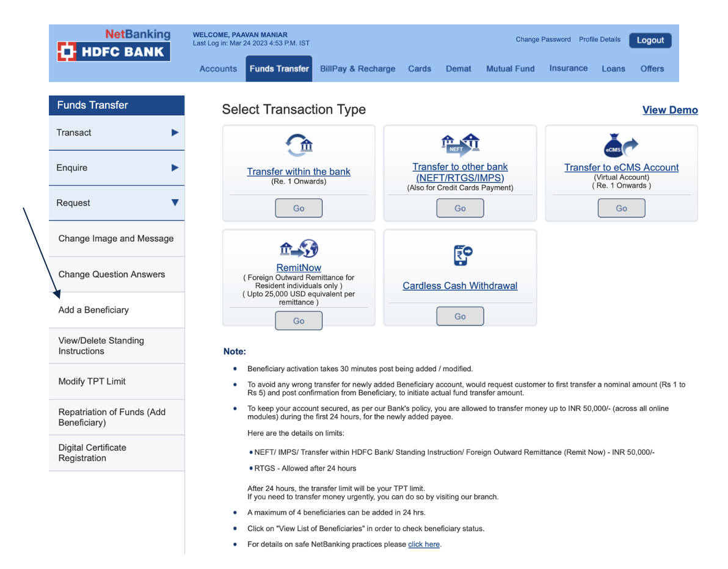This screenshot has width=728, height=569.
Task: Open the View Demo link
Action: tap(670, 110)
